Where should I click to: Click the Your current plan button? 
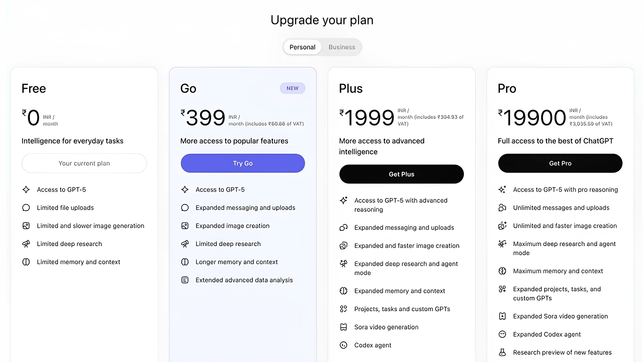coord(84,163)
